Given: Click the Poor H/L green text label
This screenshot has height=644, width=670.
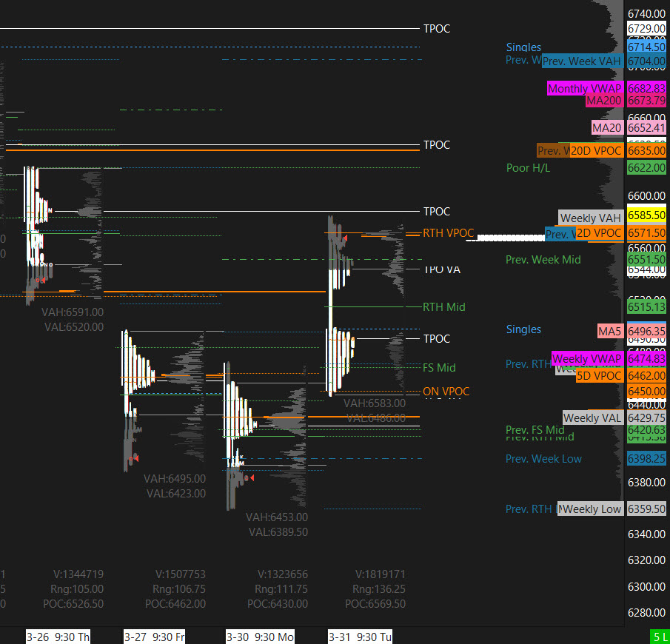Looking at the screenshot, I should coord(528,168).
